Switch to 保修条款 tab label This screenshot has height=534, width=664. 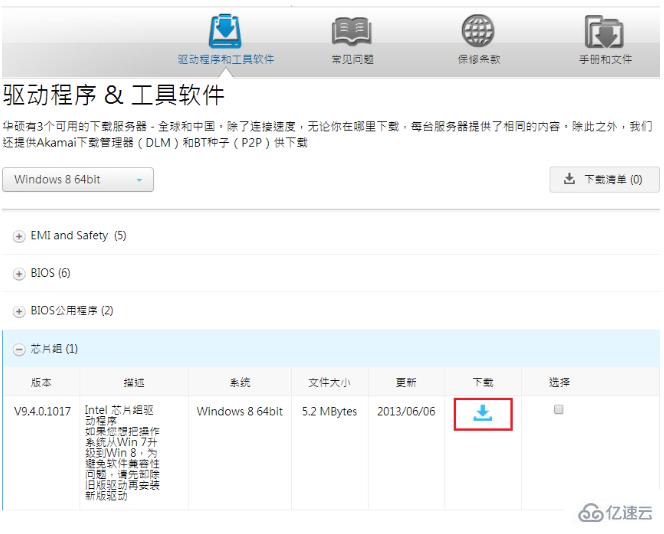coord(479,59)
